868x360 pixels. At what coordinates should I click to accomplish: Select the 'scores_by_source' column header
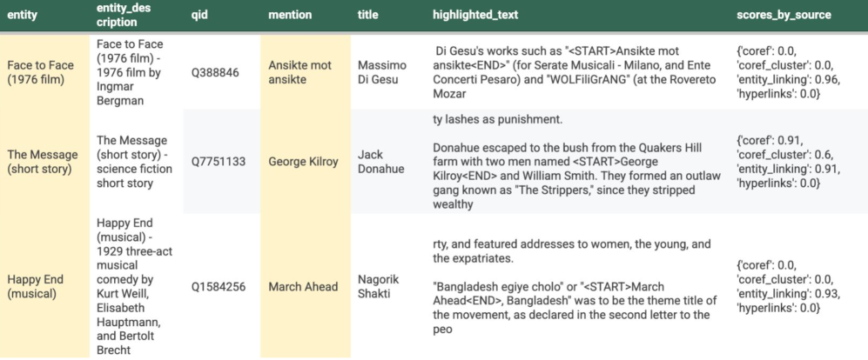(784, 16)
